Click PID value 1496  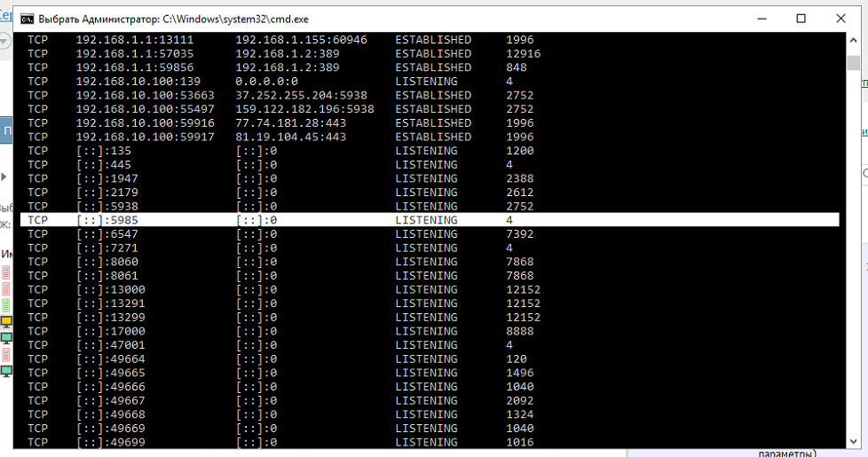click(x=520, y=373)
